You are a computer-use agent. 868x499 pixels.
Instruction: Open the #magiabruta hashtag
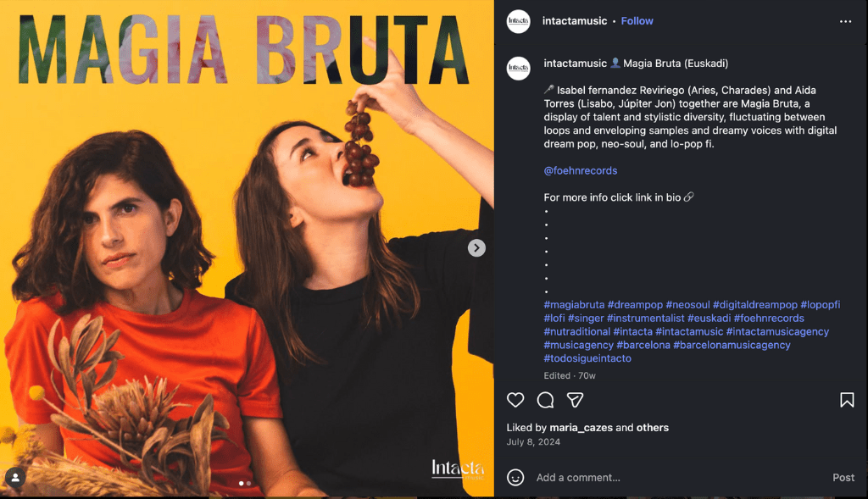pos(574,305)
